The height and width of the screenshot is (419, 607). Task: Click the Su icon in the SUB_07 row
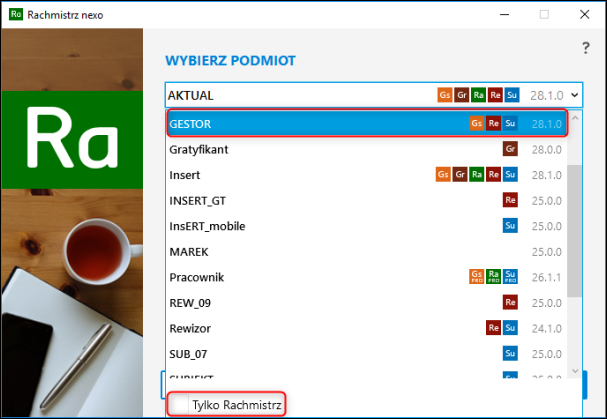(x=510, y=354)
